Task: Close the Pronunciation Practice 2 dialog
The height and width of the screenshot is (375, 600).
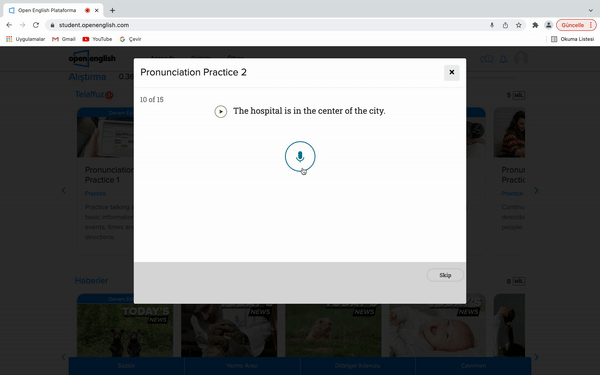Action: point(452,72)
